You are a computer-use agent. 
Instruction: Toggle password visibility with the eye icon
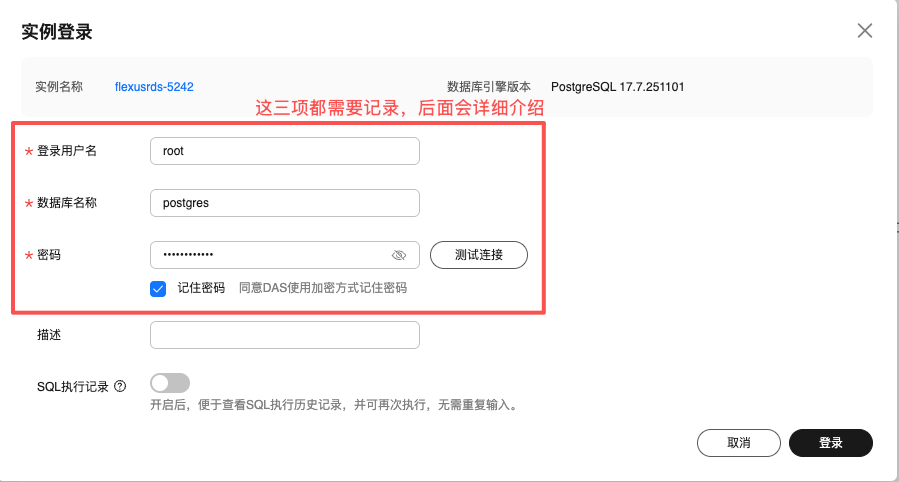pos(398,255)
